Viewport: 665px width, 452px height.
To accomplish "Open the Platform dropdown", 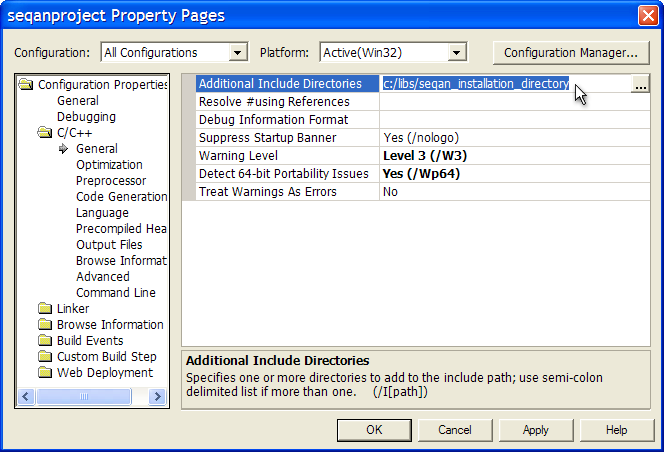I will [x=457, y=53].
